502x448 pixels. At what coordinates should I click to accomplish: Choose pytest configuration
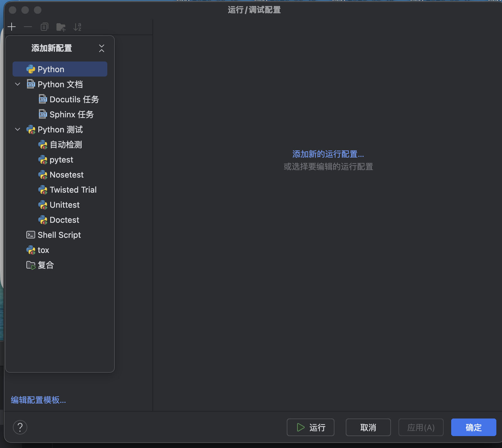tap(60, 159)
